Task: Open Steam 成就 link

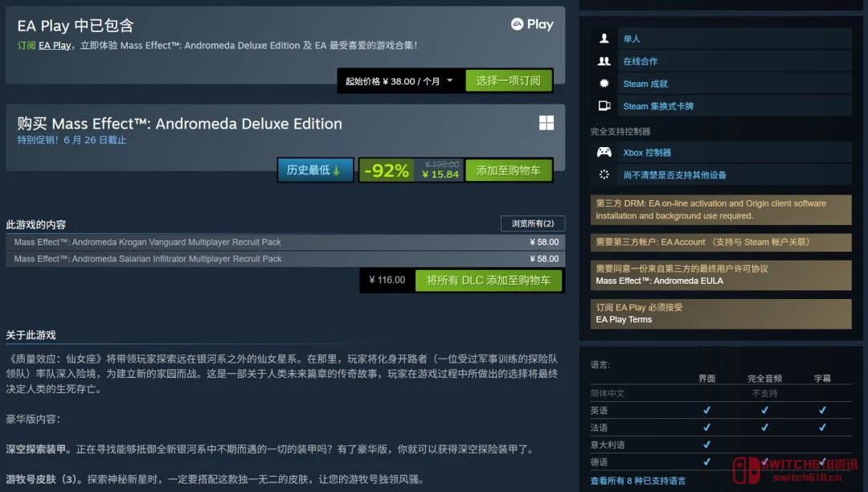Action: tap(645, 84)
